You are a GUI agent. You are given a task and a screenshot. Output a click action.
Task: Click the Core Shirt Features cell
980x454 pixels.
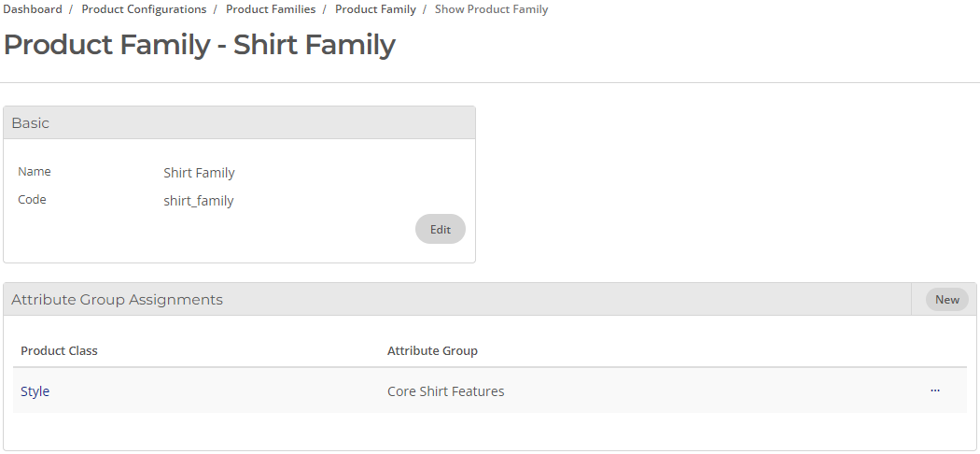445,390
